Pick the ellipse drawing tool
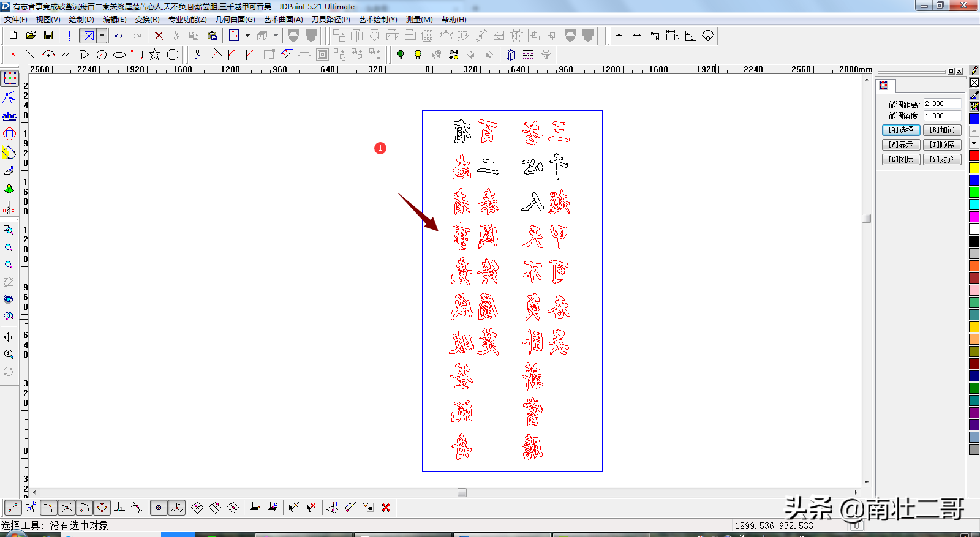 pyautogui.click(x=119, y=54)
